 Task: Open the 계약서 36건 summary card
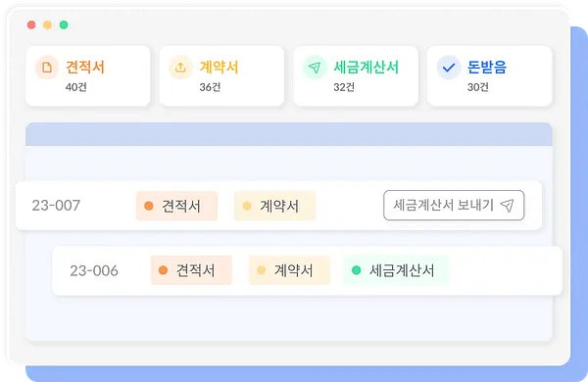[x=221, y=76]
